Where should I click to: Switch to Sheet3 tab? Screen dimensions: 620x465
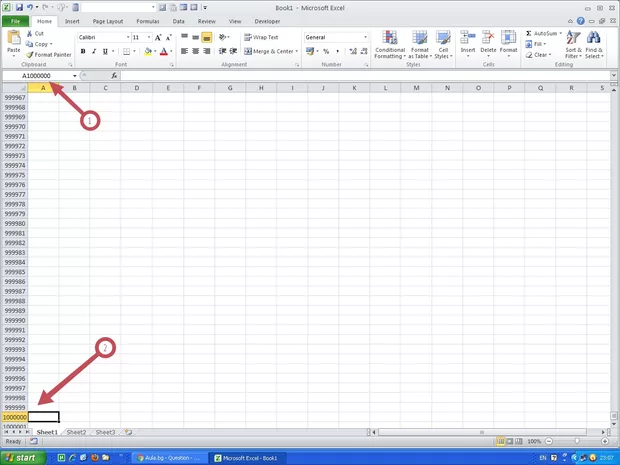click(x=106, y=432)
